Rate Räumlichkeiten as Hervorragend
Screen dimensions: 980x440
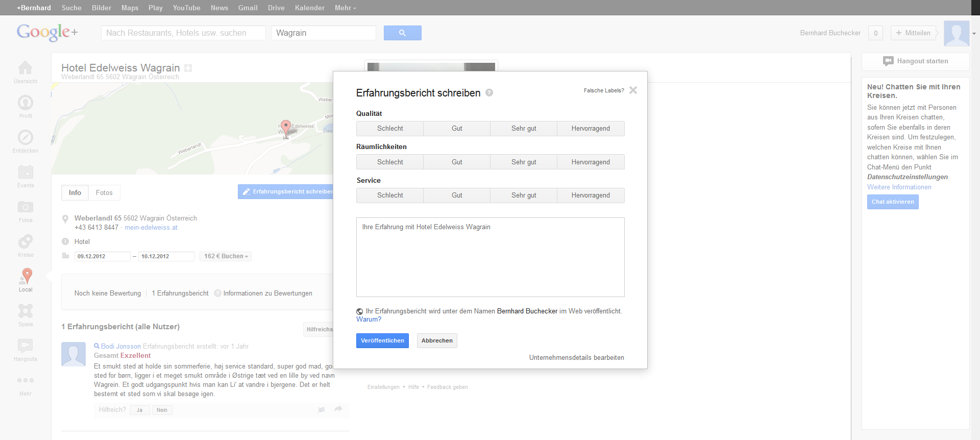click(x=591, y=162)
